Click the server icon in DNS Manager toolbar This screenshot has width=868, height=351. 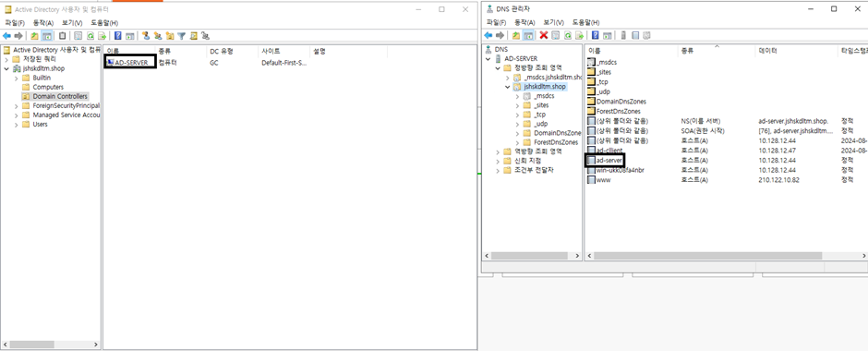[x=623, y=35]
